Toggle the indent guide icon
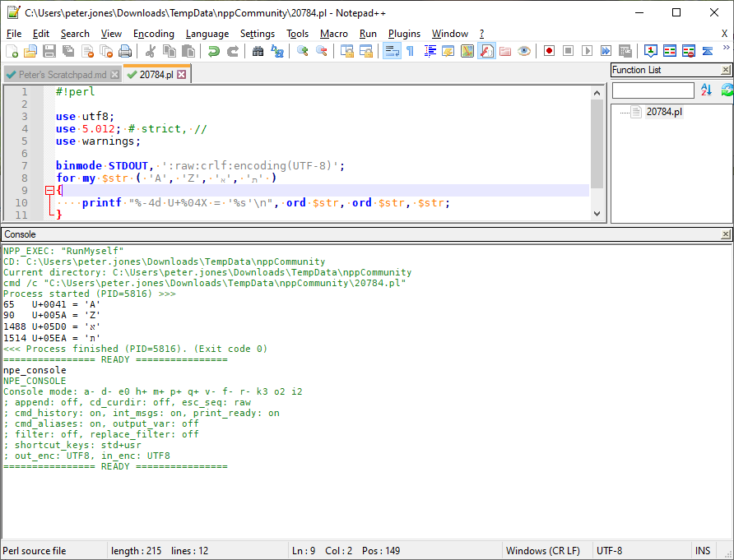 [430, 51]
